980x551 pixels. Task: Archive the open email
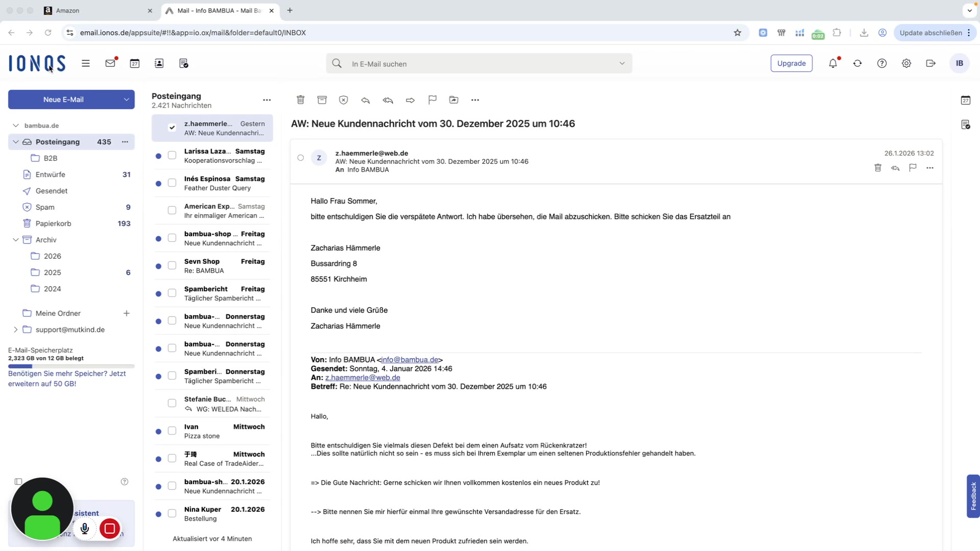pyautogui.click(x=322, y=100)
